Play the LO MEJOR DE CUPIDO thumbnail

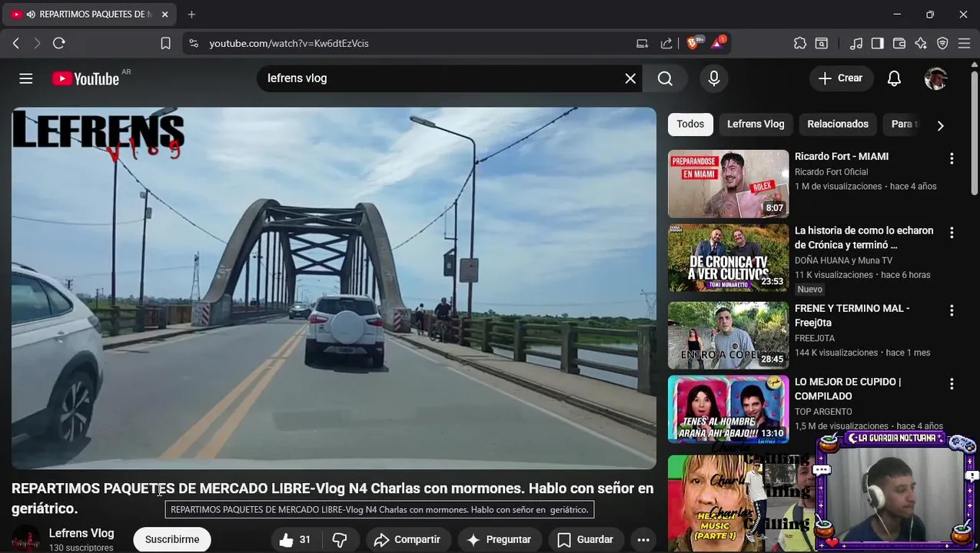tap(728, 409)
